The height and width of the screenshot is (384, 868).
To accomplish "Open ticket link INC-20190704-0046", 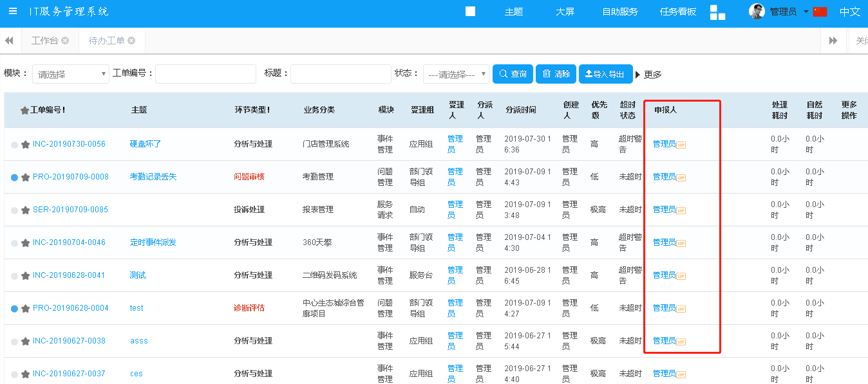I will click(x=69, y=242).
